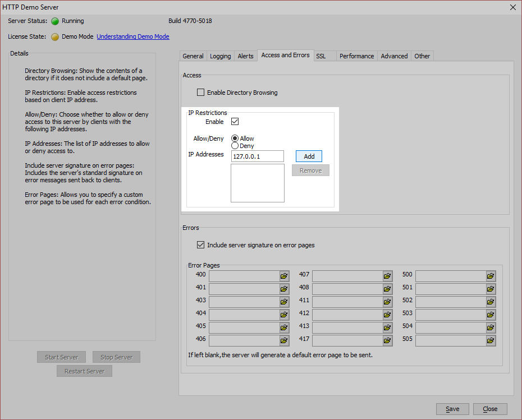Switch to the Advanced tab
The width and height of the screenshot is (522, 420).
coord(394,56)
